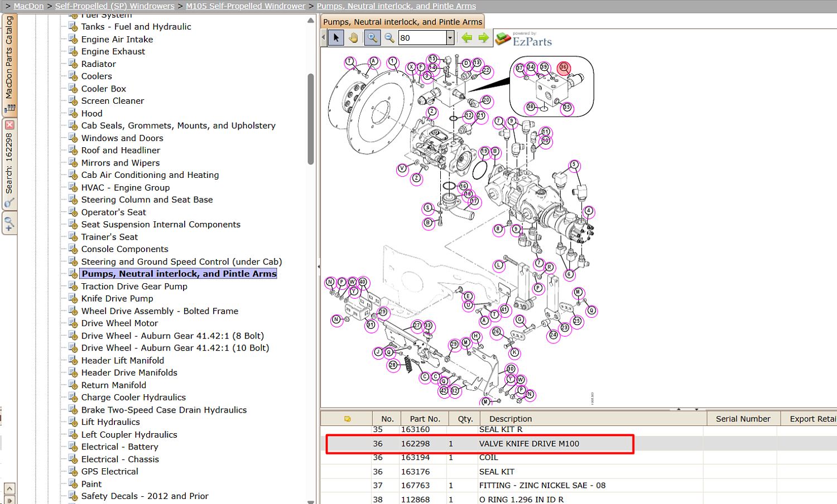This screenshot has height=504, width=837.
Task: Switch to MacDon Parts Catalog side tab
Action: (x=9, y=64)
